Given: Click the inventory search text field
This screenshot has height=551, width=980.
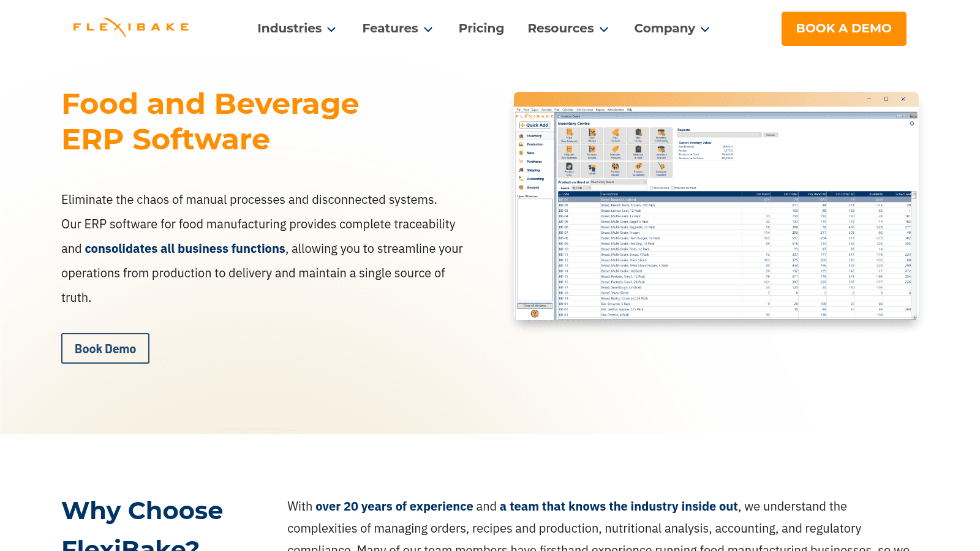Looking at the screenshot, I should tap(619, 188).
